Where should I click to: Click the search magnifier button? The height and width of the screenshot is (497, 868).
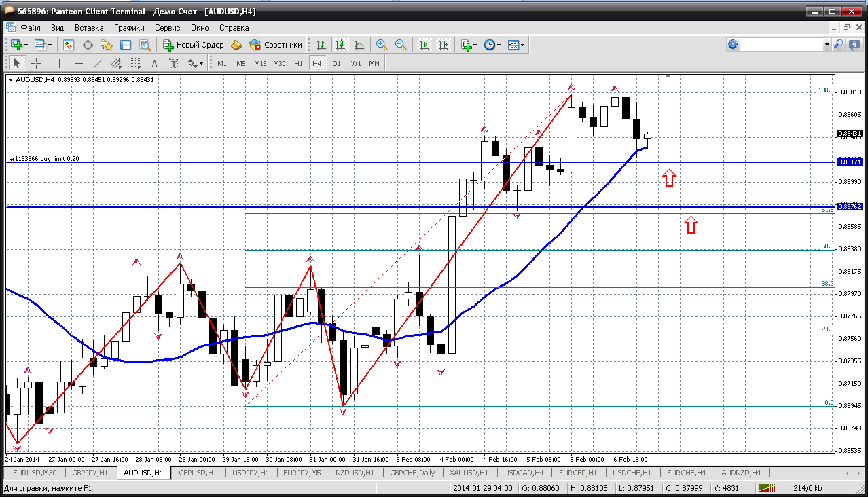(838, 44)
